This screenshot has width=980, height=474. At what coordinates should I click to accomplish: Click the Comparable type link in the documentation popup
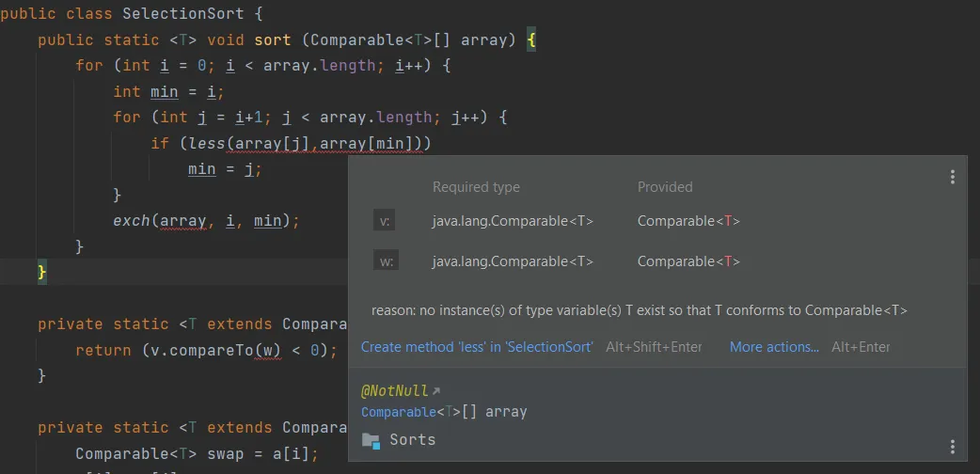(x=399, y=412)
